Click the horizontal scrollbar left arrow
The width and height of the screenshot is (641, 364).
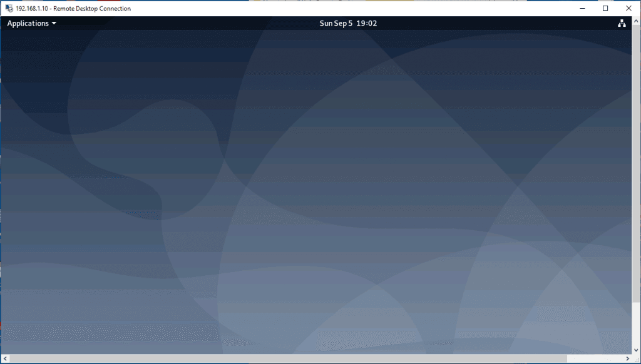(x=4, y=358)
